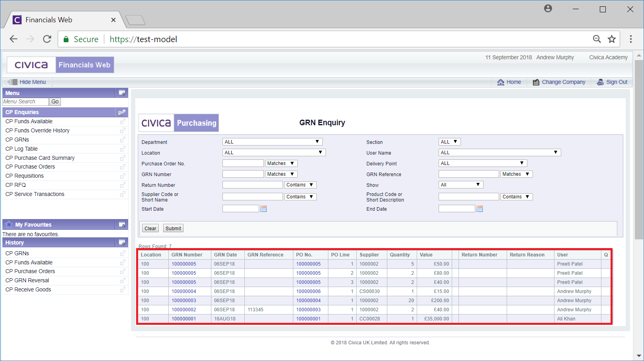
Task: Open Purchase Order No. Matches dropdown
Action: coord(281,163)
